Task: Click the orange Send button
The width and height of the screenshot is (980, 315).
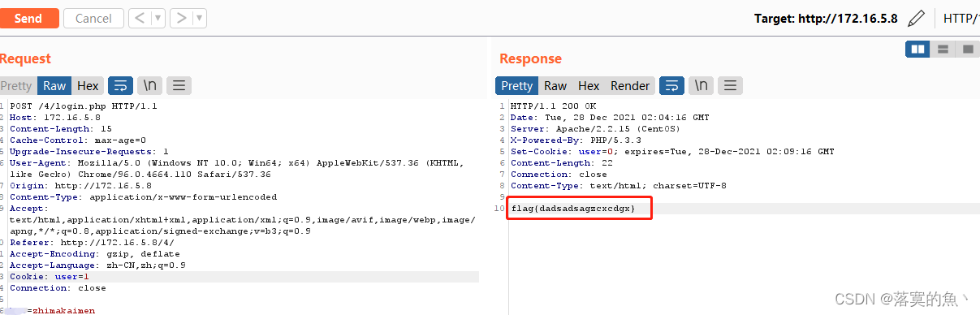Action: click(x=28, y=18)
